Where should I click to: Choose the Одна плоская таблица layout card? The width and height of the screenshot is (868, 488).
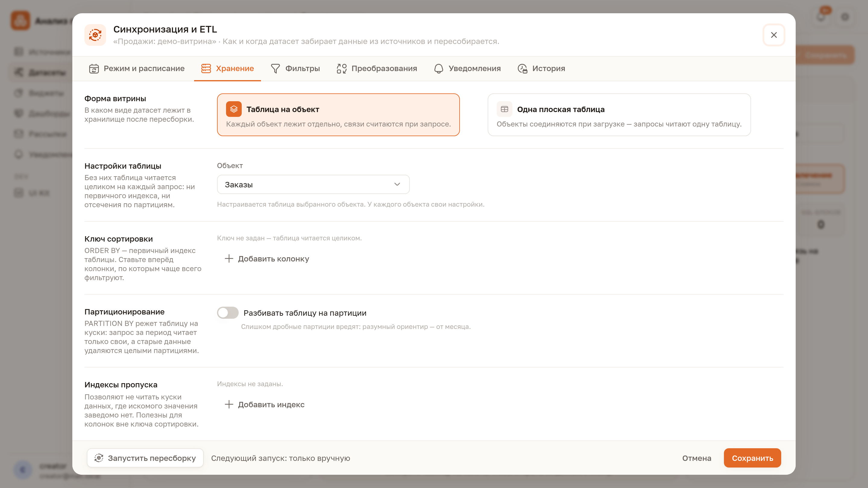[x=619, y=115]
